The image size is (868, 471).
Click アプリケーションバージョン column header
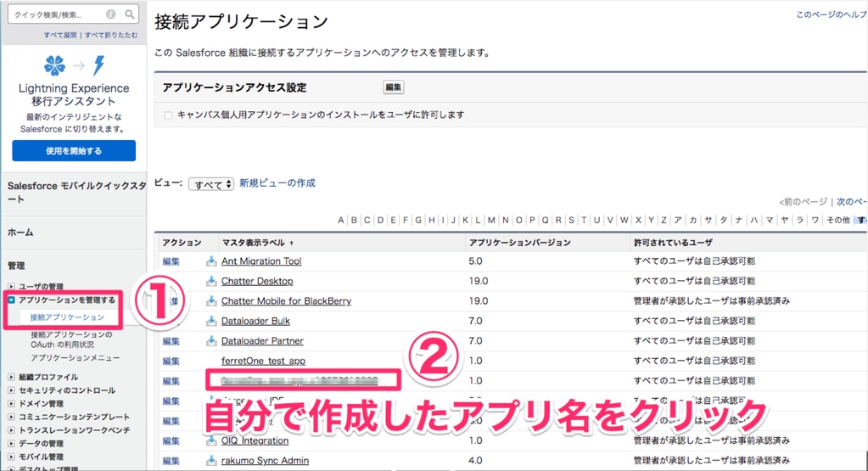pyautogui.click(x=520, y=243)
